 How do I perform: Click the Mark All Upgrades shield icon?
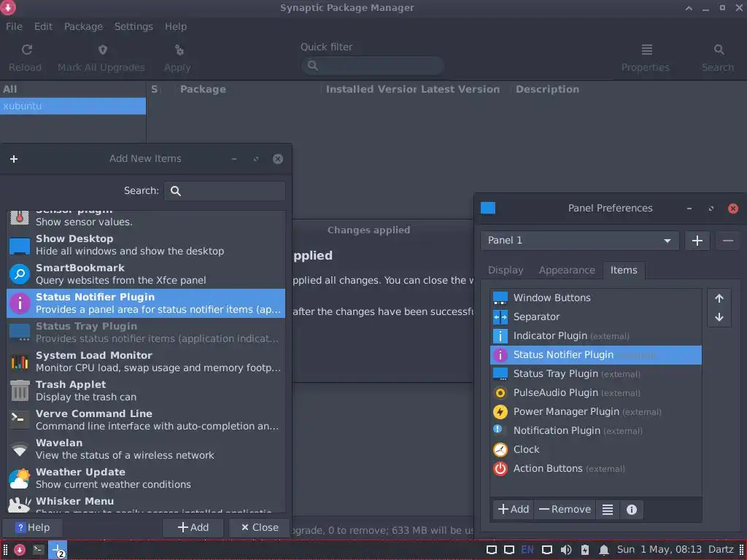point(102,50)
